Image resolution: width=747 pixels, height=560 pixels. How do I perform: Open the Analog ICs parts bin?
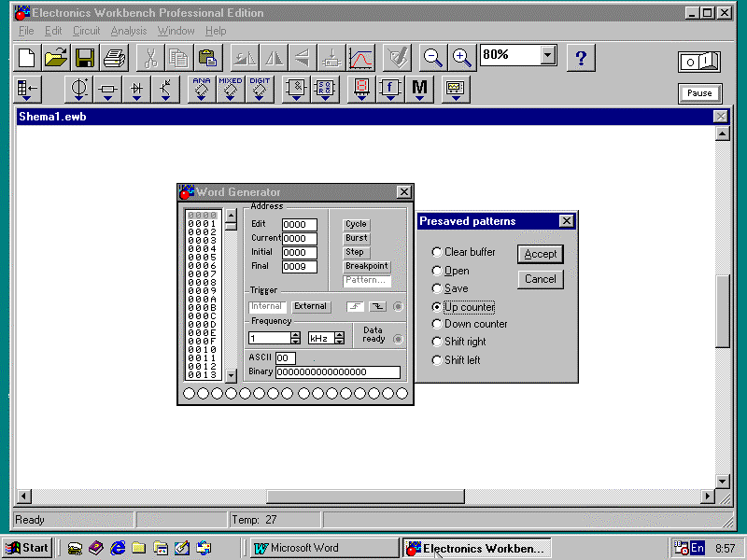click(202, 89)
